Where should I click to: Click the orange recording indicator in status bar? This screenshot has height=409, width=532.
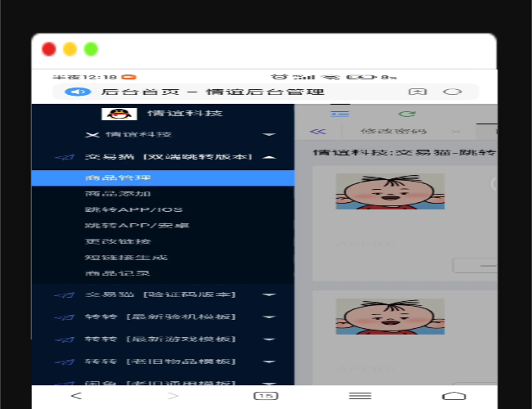129,77
